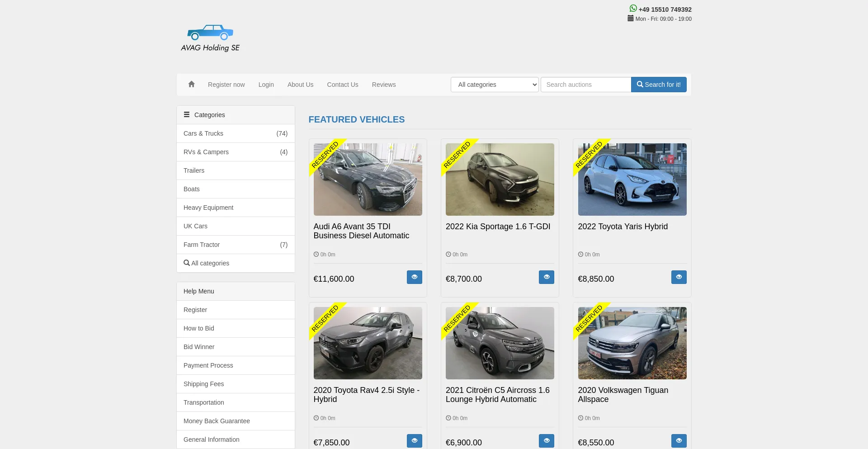Open Bid Winner help page
This screenshot has width=868, height=449.
(x=236, y=347)
